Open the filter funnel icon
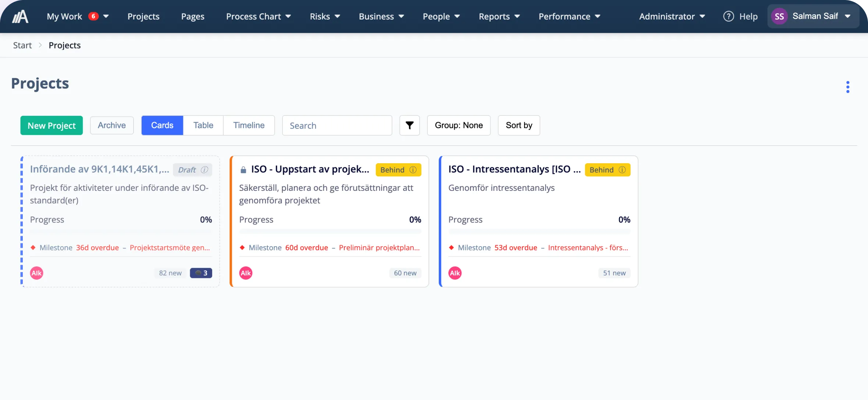The width and height of the screenshot is (868, 400). [x=409, y=125]
